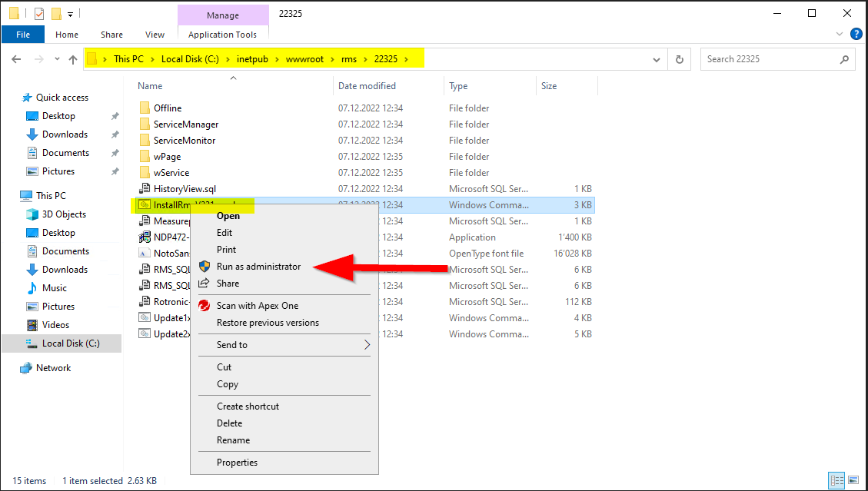868x491 pixels.
Task: Expand the Send to submenu
Action: [284, 345]
